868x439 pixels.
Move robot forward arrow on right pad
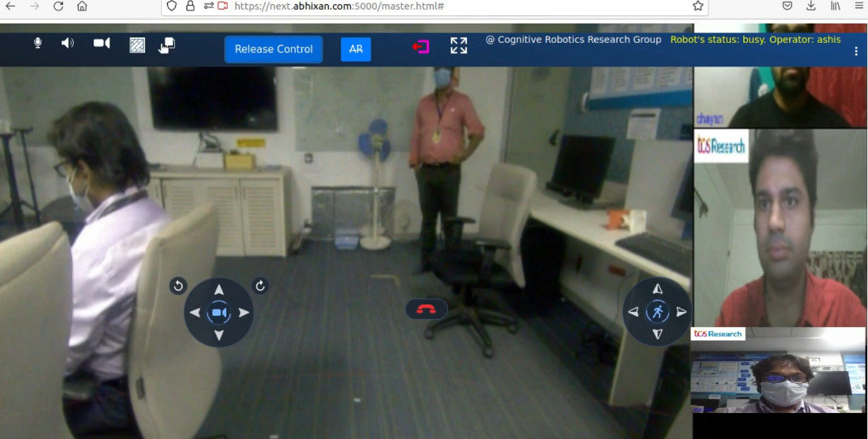click(x=657, y=289)
